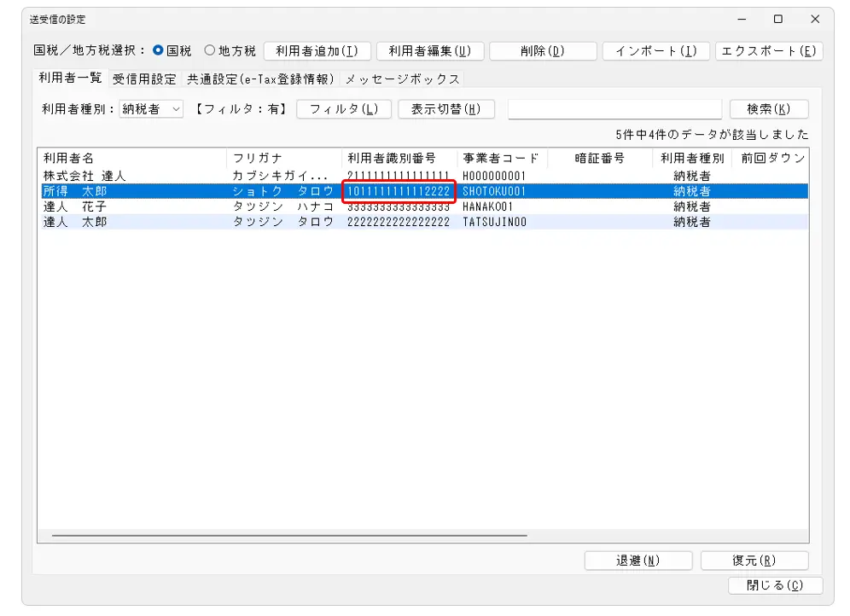This screenshot has width=850, height=616.
Task: Select the 地方税 radio button
Action: [210, 51]
